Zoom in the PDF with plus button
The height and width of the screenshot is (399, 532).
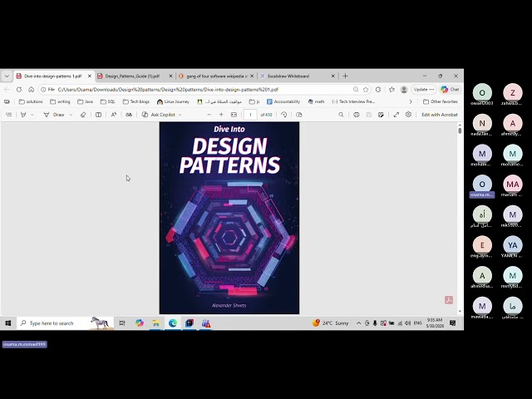pyautogui.click(x=221, y=115)
